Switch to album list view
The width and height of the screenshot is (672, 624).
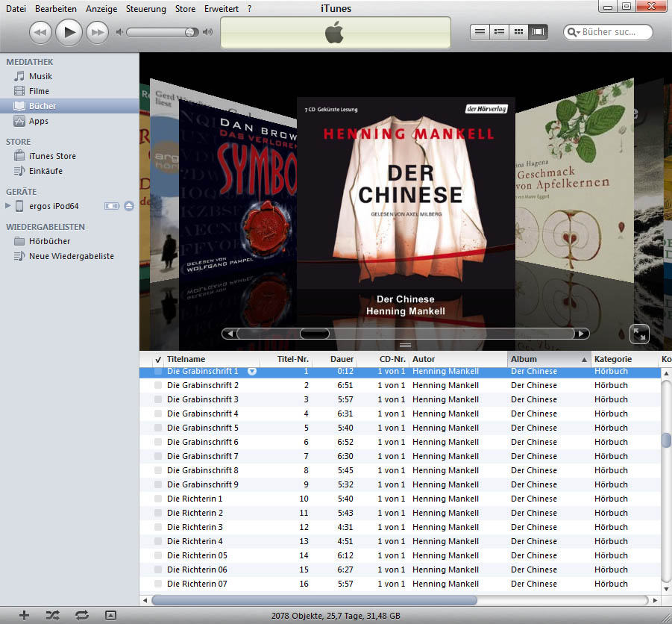point(499,32)
